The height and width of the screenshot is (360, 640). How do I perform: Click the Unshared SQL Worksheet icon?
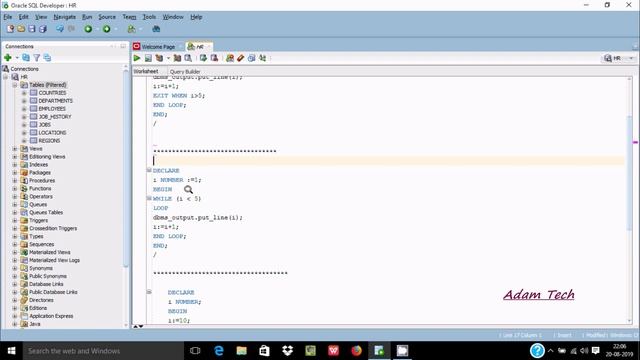point(230,58)
